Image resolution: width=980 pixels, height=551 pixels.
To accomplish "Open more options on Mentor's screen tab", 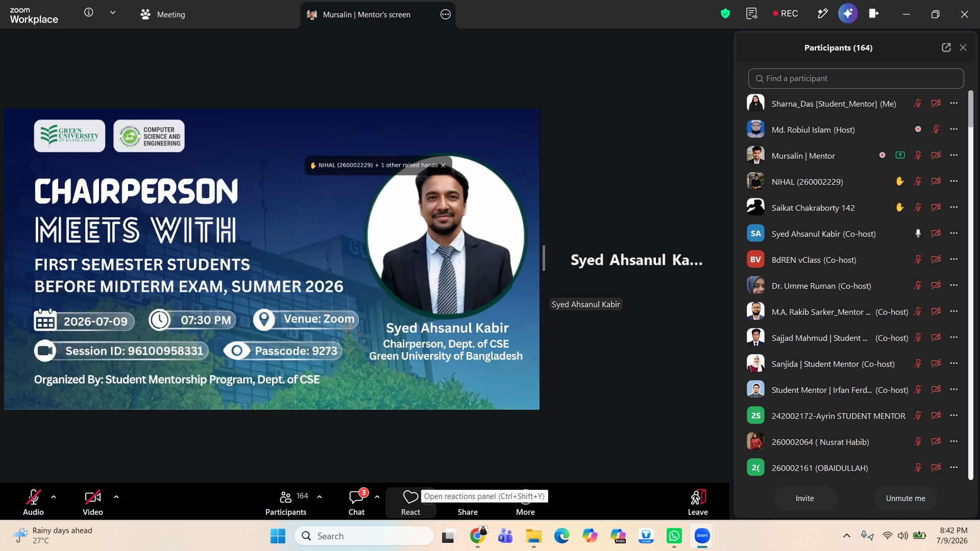I will (445, 14).
